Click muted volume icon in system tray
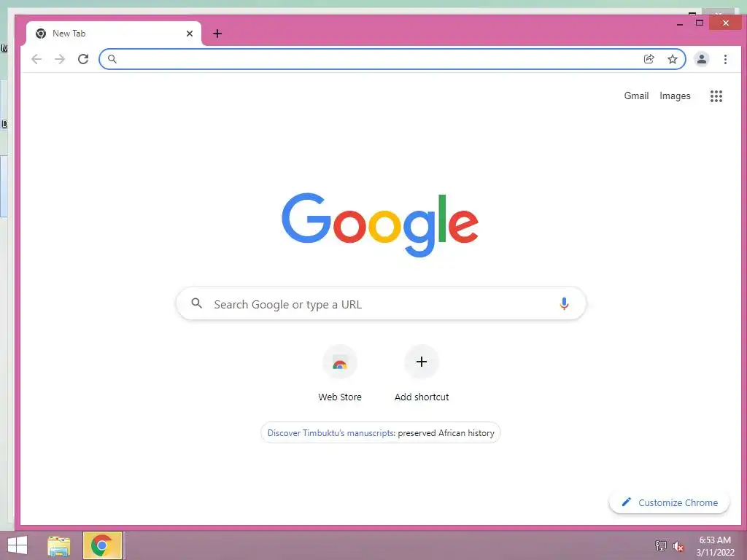This screenshot has width=747, height=560. pos(678,546)
